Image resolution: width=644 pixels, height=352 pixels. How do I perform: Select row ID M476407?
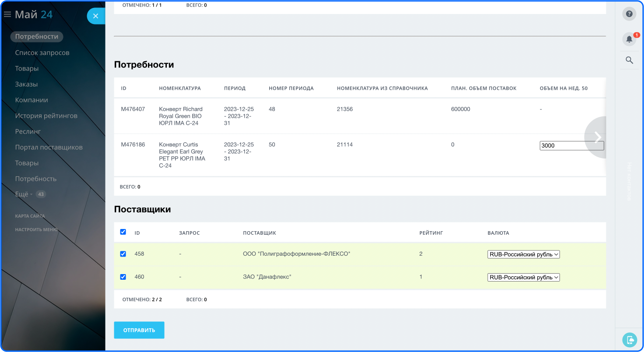(133, 109)
